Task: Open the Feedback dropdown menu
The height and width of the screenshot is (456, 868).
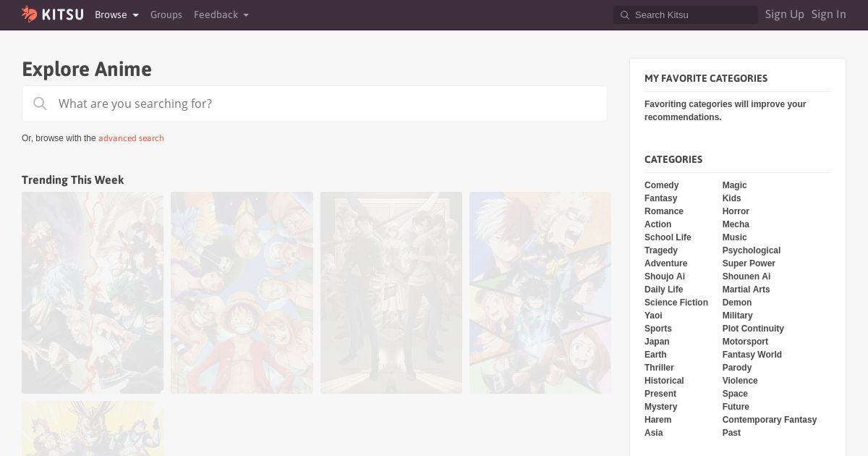Action: (221, 14)
